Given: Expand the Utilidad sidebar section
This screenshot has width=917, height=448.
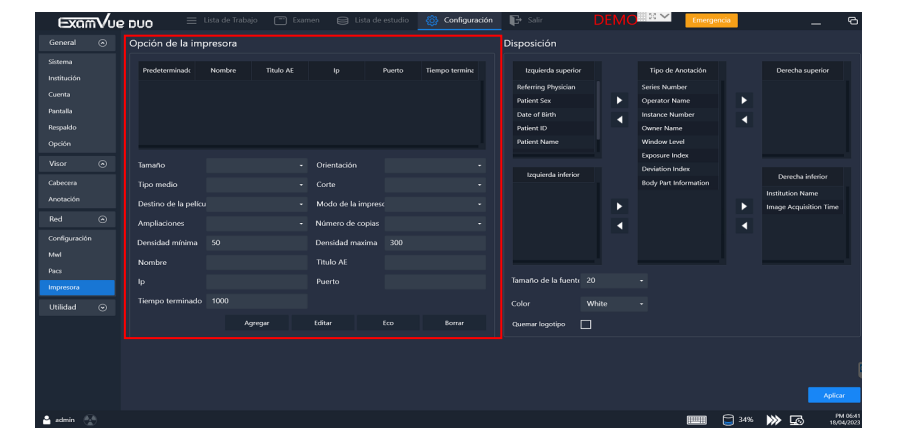Looking at the screenshot, I should coord(103,307).
